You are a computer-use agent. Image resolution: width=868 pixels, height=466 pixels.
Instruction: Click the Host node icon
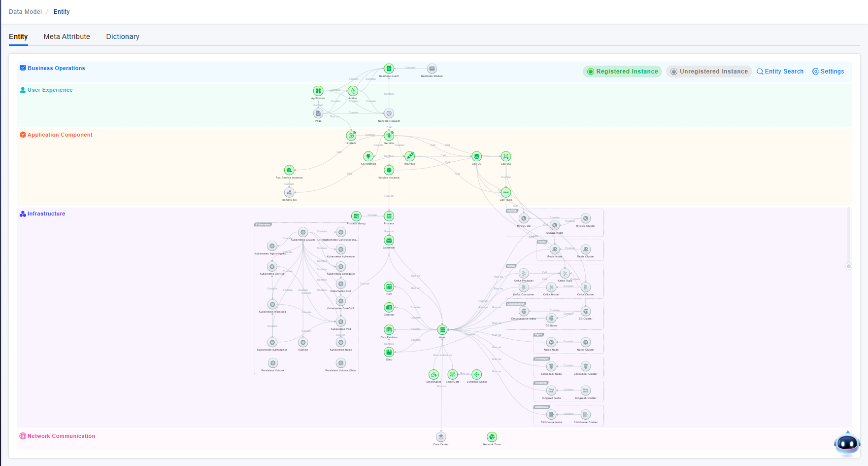tap(442, 330)
